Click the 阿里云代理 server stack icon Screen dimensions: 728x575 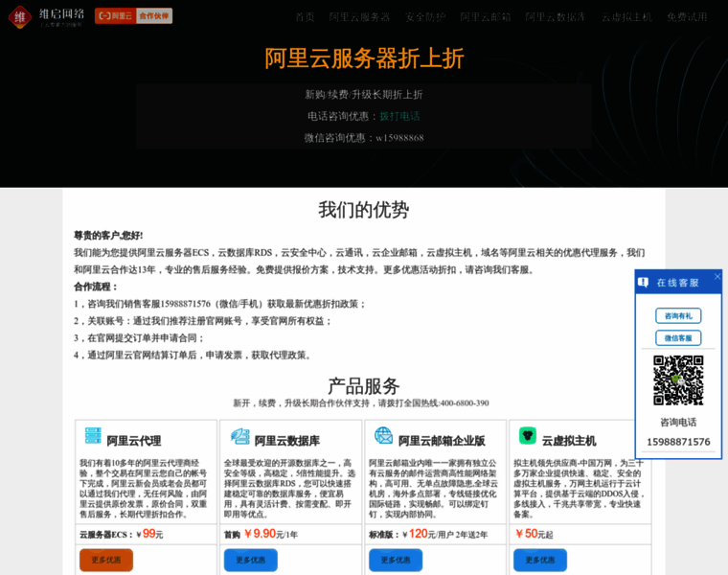coord(93,436)
